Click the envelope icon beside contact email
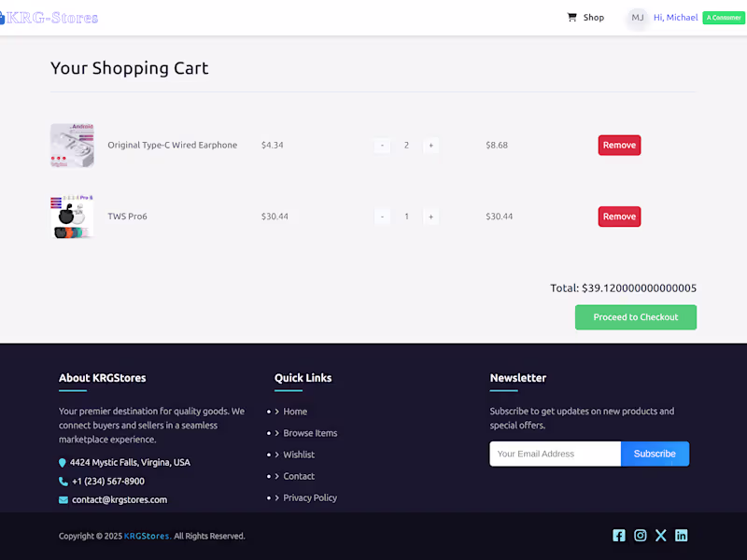747x560 pixels. (x=62, y=499)
